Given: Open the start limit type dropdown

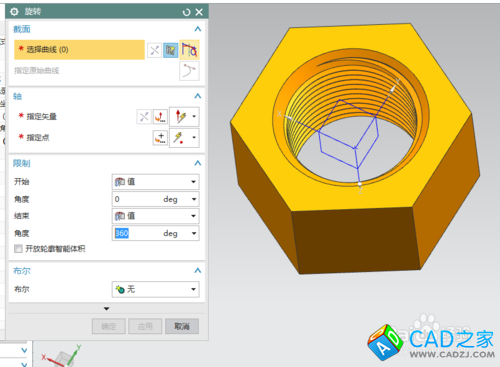Looking at the screenshot, I should tap(156, 182).
